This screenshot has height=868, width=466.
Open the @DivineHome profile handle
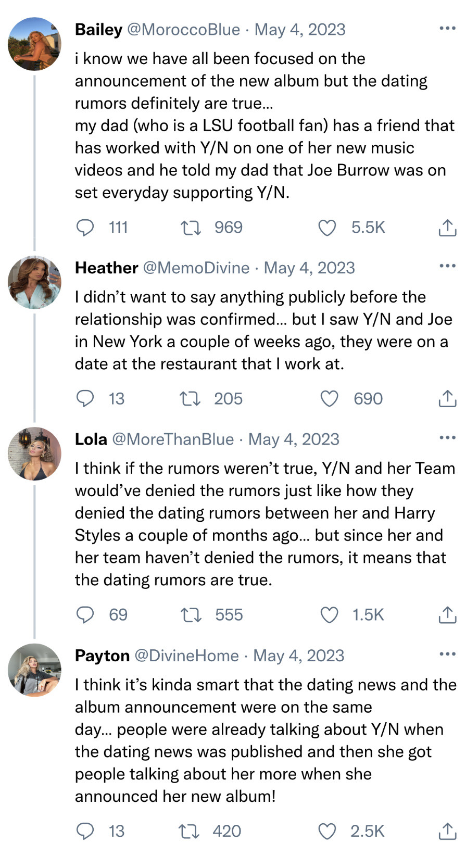point(186,656)
